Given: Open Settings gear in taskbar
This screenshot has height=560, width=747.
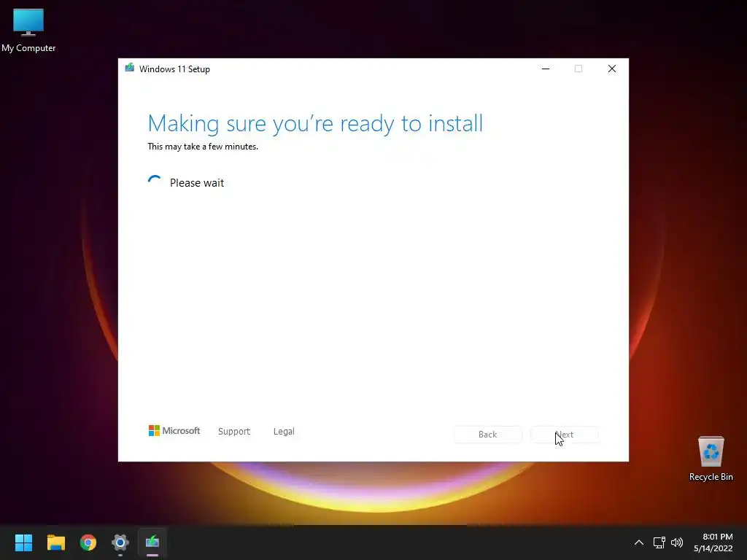Looking at the screenshot, I should [120, 542].
